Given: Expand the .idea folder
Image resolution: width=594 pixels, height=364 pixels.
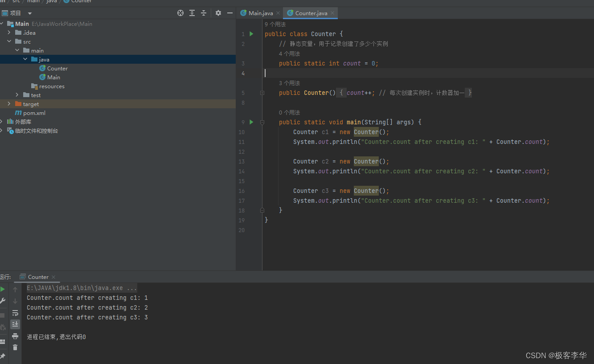Looking at the screenshot, I should [x=9, y=33].
